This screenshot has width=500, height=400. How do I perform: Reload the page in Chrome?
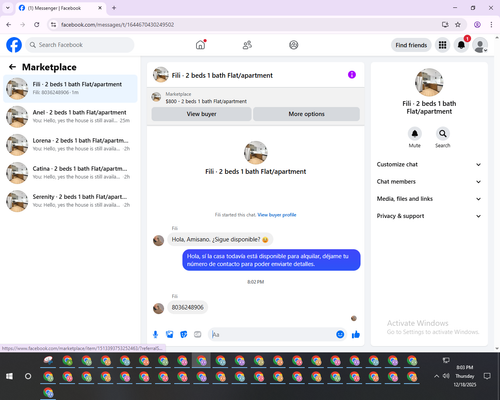pos(37,25)
